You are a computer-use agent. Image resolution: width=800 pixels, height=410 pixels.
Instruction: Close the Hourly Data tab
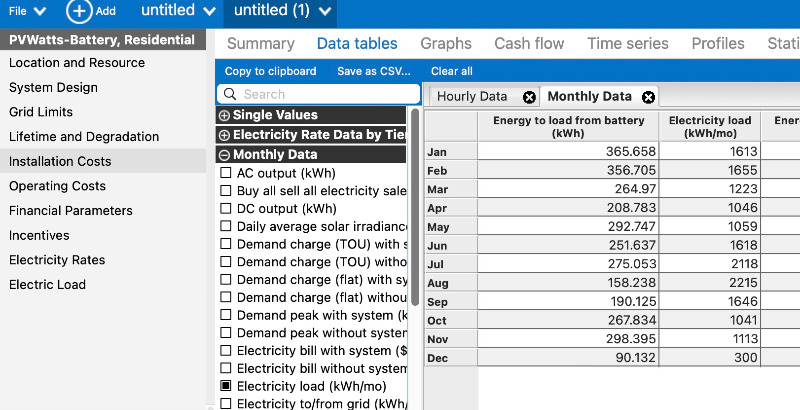click(x=529, y=97)
